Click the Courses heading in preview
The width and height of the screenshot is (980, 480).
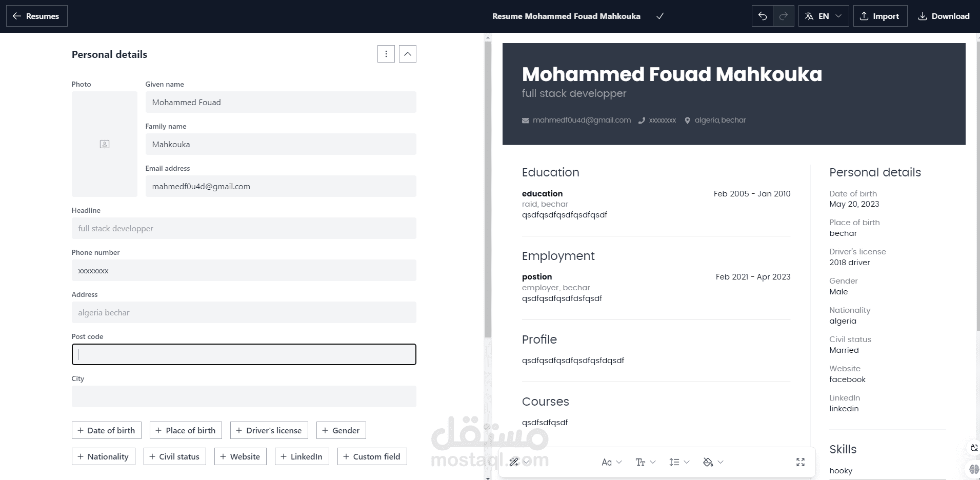(x=545, y=402)
